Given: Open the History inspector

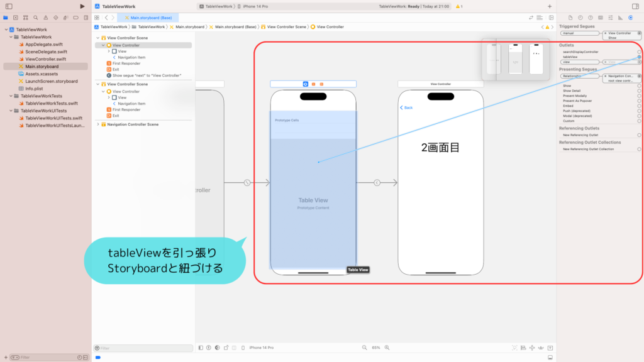Looking at the screenshot, I should coord(580,18).
